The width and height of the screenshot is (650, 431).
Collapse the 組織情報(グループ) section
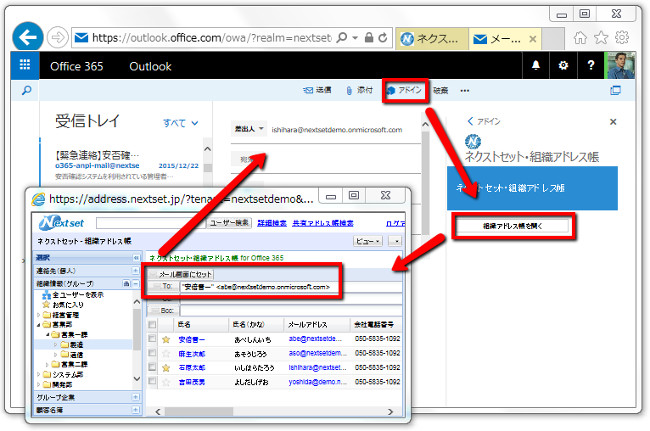click(x=137, y=283)
